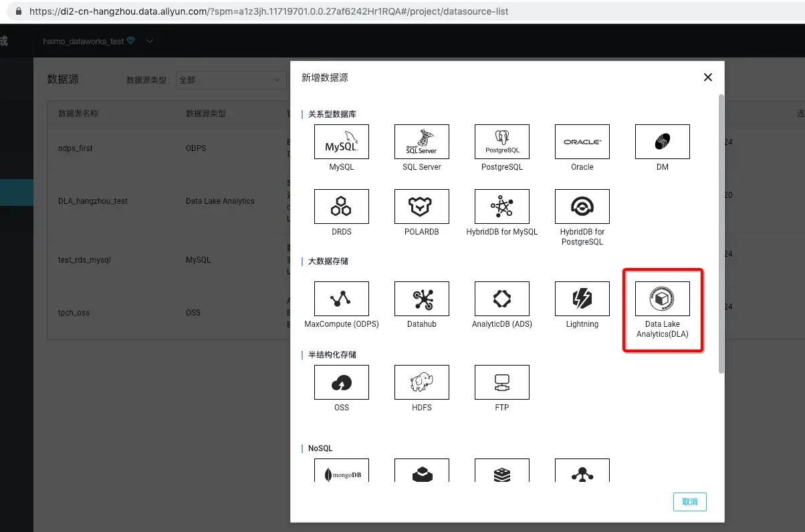Click the Data Lake Analytics type cell
805x532 pixels.
tap(220, 201)
